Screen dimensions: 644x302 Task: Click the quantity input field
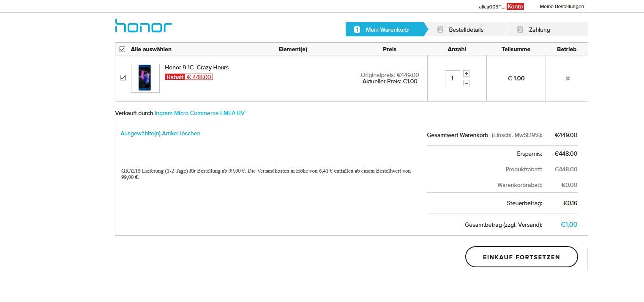[452, 78]
